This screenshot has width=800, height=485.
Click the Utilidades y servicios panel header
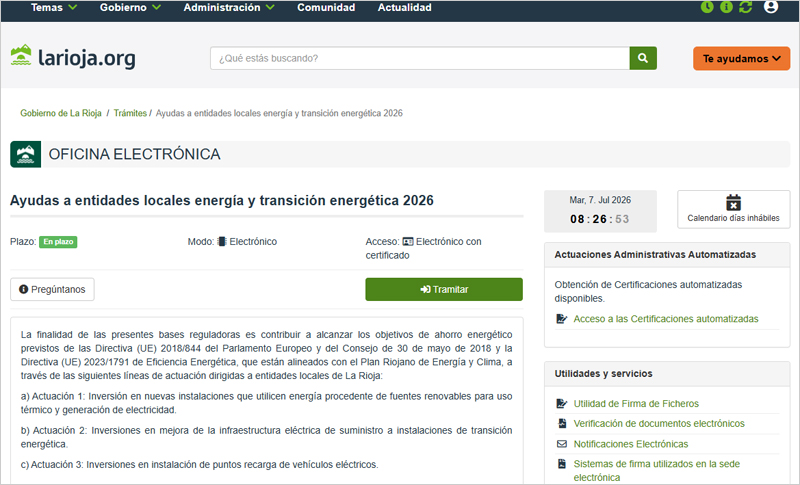click(667, 373)
